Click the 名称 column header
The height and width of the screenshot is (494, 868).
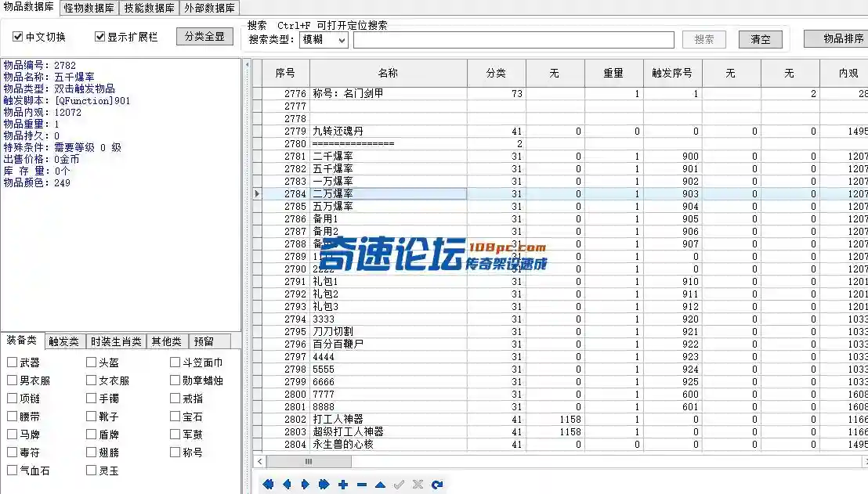pyautogui.click(x=388, y=73)
